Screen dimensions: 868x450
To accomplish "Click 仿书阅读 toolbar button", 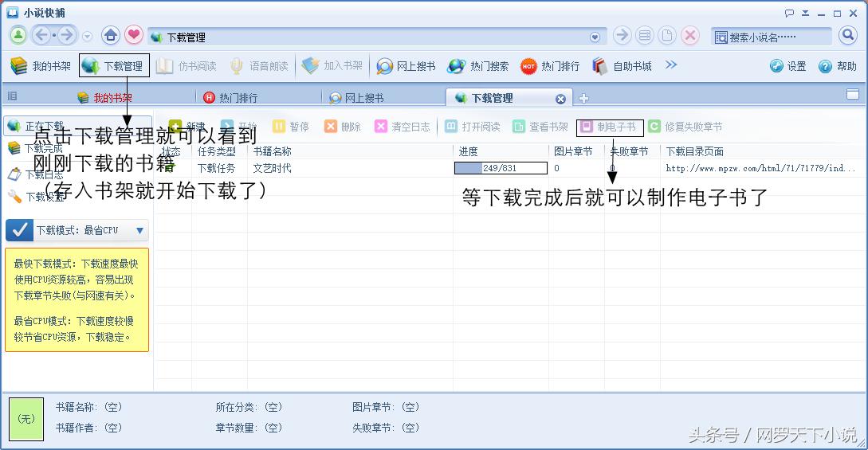I will click(186, 66).
